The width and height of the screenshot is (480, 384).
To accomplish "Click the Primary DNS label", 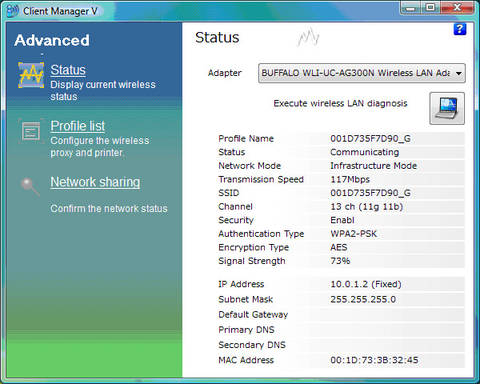I will 246,330.
